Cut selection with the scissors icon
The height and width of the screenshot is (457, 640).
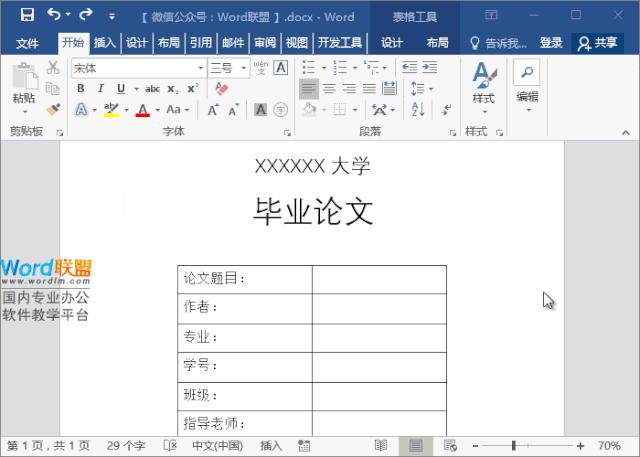click(x=53, y=67)
